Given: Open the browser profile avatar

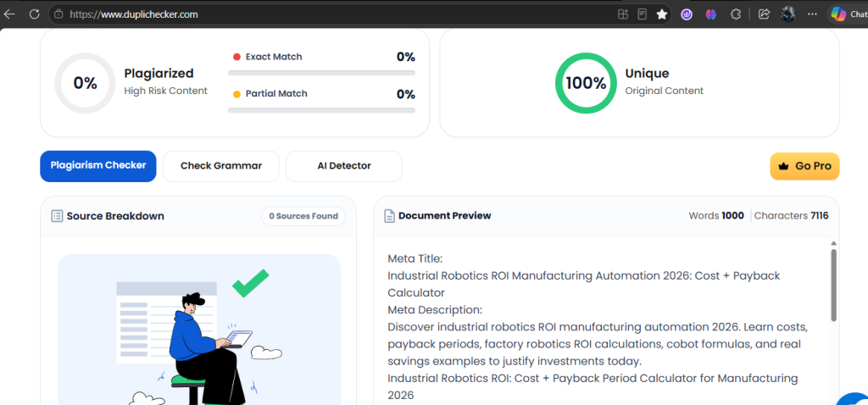Looking at the screenshot, I should point(788,14).
